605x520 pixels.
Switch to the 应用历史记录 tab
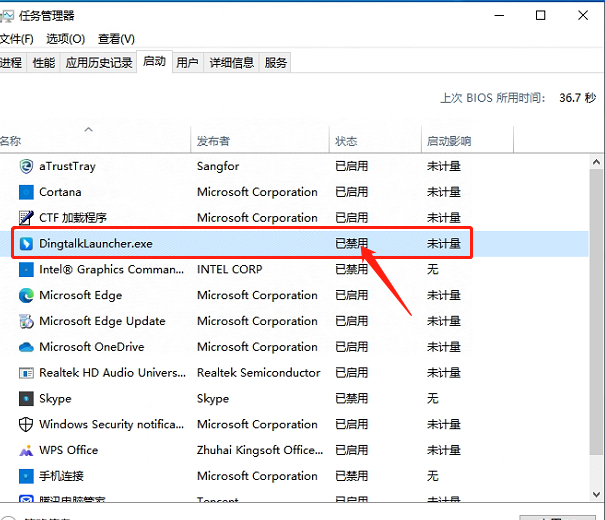(99, 62)
